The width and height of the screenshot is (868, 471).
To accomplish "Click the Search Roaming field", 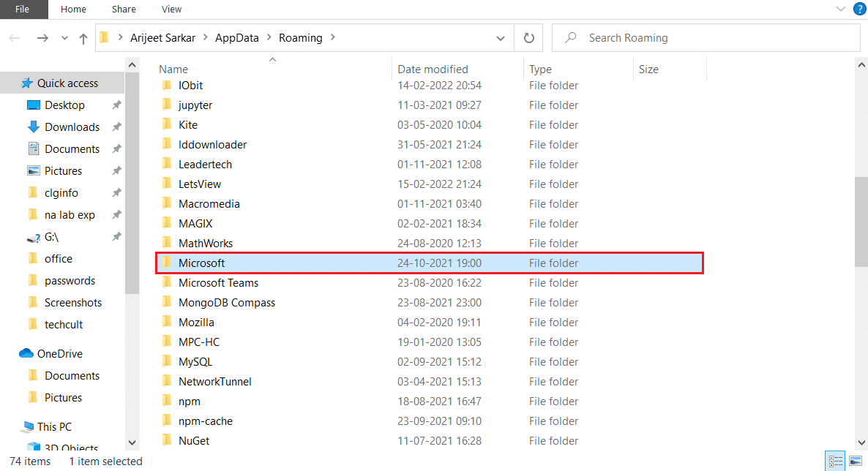I will click(x=706, y=37).
